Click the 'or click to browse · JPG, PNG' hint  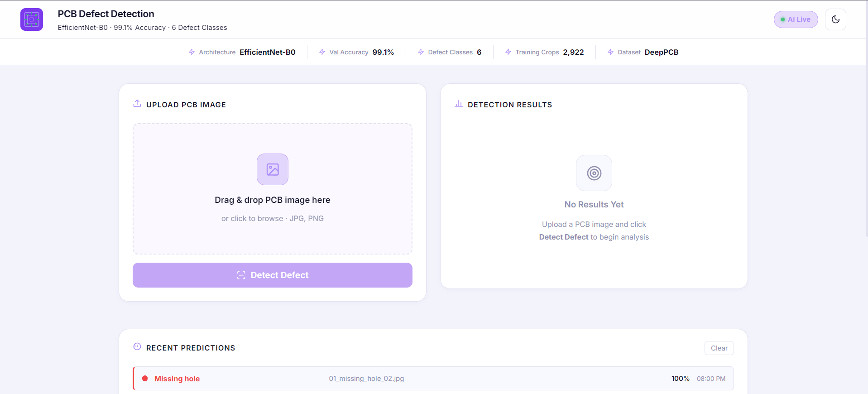[x=273, y=218]
